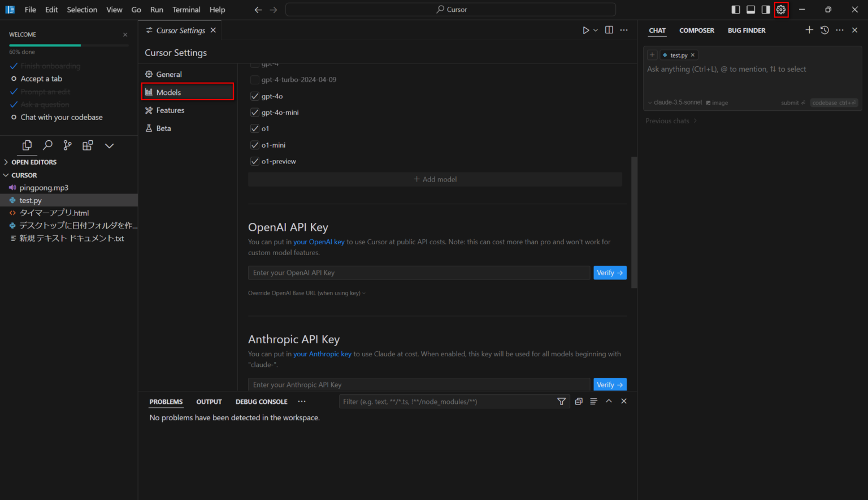The image size is (868, 500).
Task: Open the Search magnifier in sidebar
Action: [x=47, y=145]
